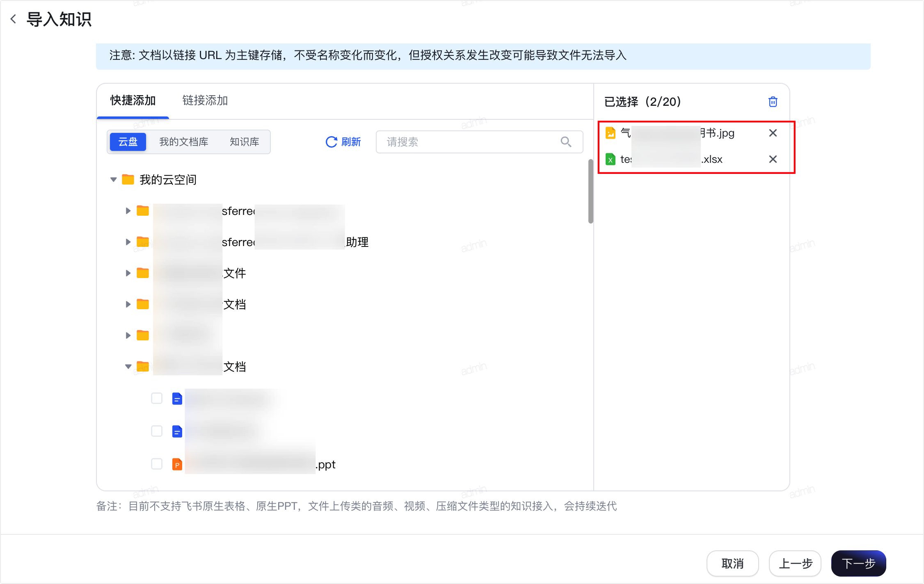924x584 pixels.
Task: Click the 我的云空间 folder icon
Action: tap(128, 180)
